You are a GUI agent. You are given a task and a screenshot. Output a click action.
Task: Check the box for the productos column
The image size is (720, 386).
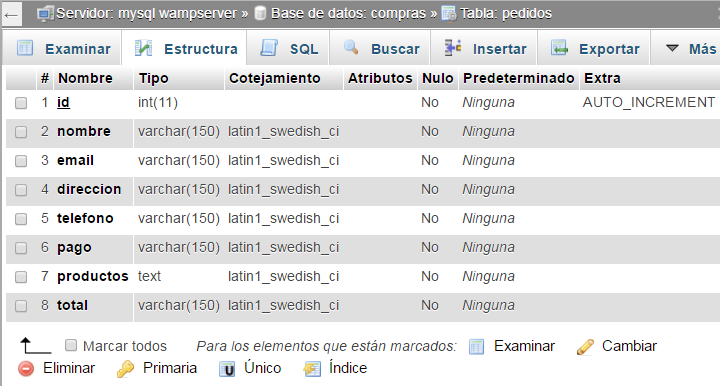coord(21,277)
